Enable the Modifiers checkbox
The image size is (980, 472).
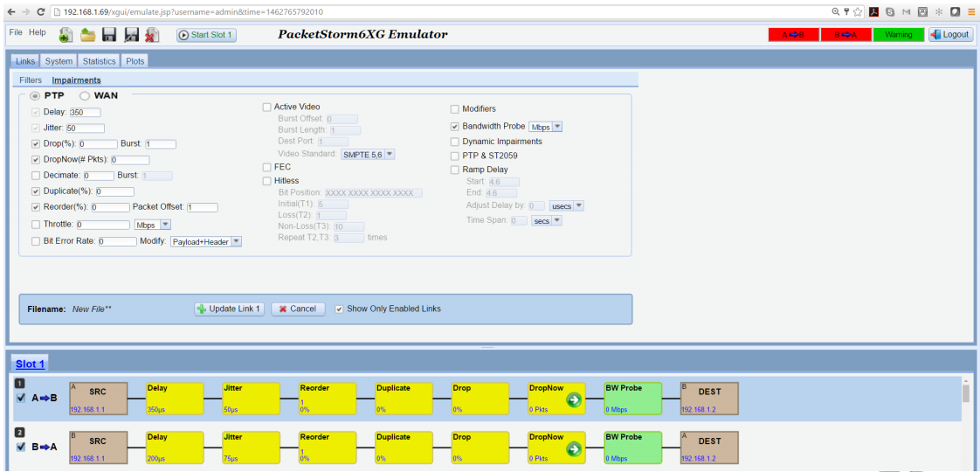[x=455, y=108]
